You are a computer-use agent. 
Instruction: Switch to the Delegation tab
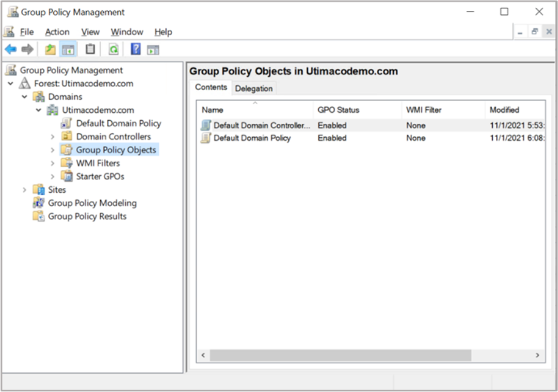254,89
